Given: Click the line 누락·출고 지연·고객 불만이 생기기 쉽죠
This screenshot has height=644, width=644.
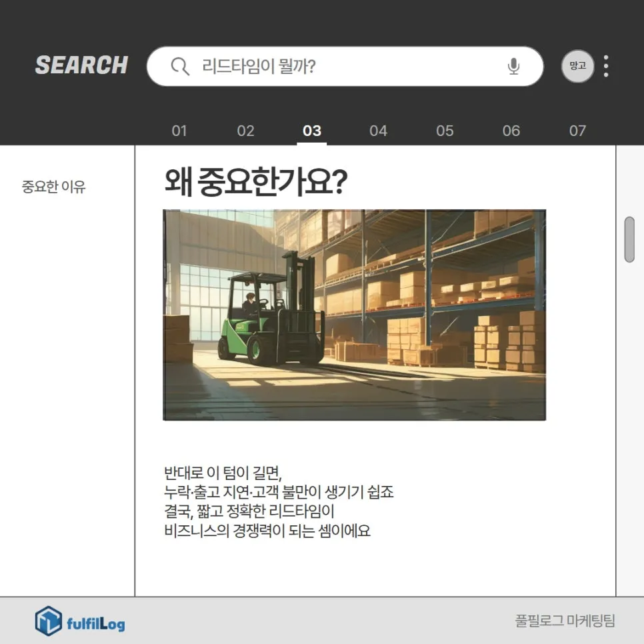Looking at the screenshot, I should point(279,491).
